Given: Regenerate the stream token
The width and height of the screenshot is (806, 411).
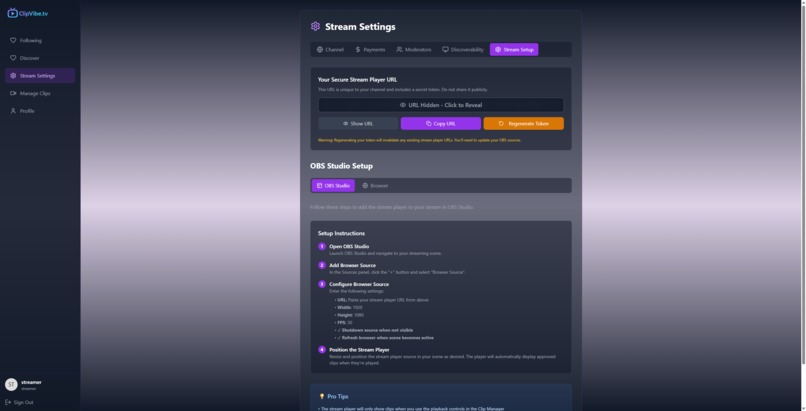Looking at the screenshot, I should (x=524, y=123).
